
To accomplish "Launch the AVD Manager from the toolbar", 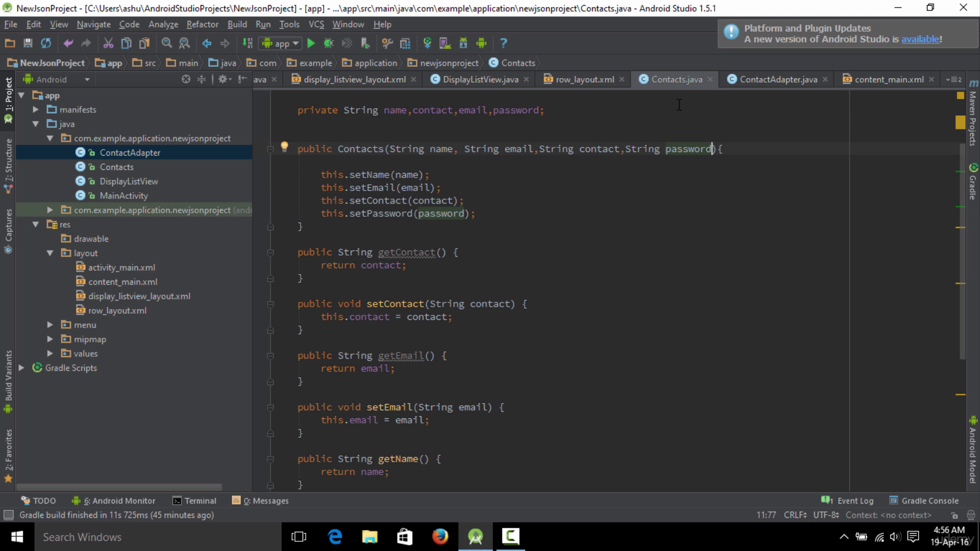I will [x=445, y=43].
